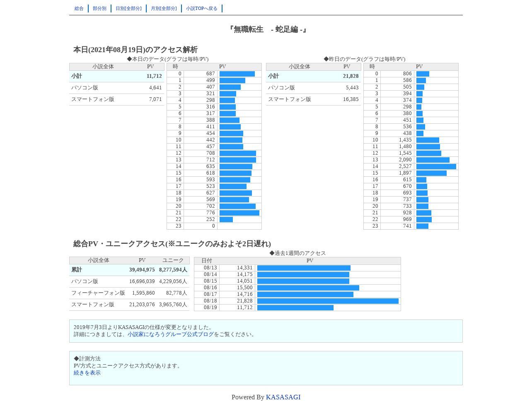This screenshot has height=401, width=532.
Task: Click yesterday's hour 13 value 2,090
Action: coord(405,160)
